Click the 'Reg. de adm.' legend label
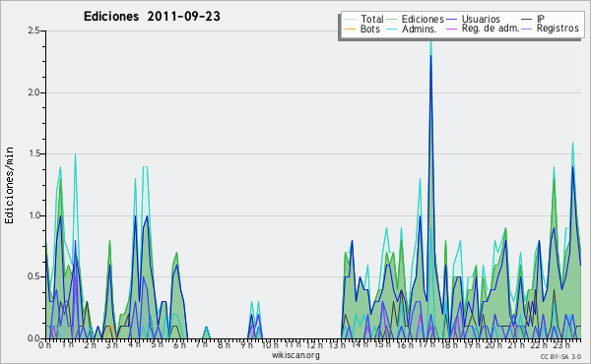The height and width of the screenshot is (364, 591). (491, 29)
